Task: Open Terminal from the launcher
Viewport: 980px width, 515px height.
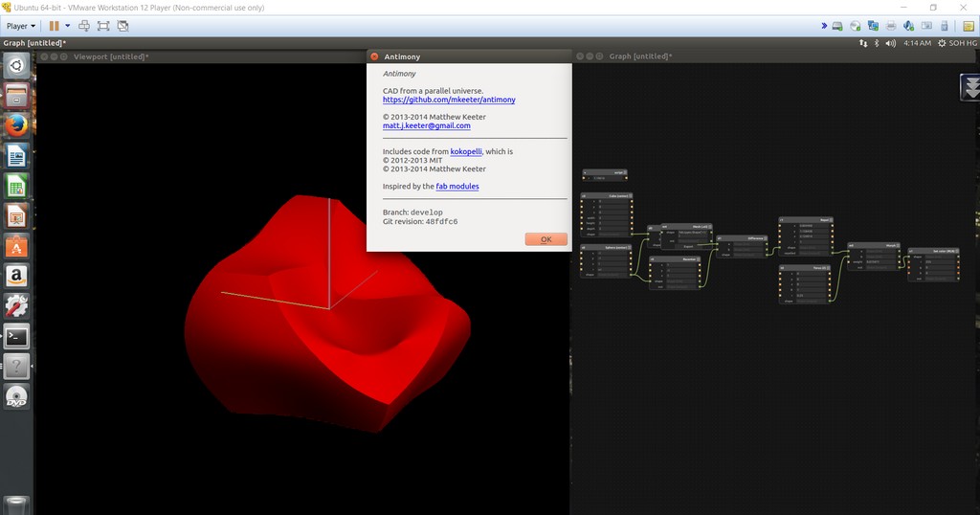Action: 17,336
